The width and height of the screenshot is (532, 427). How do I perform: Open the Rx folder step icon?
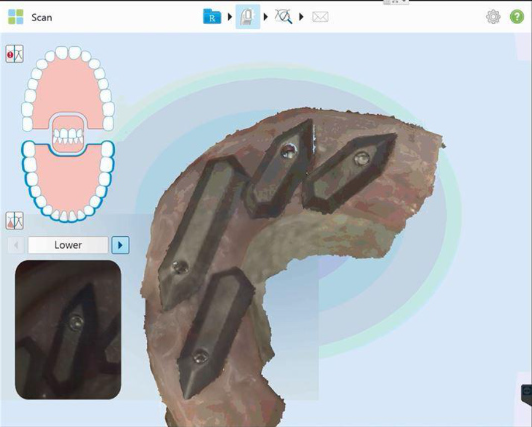[x=212, y=17]
